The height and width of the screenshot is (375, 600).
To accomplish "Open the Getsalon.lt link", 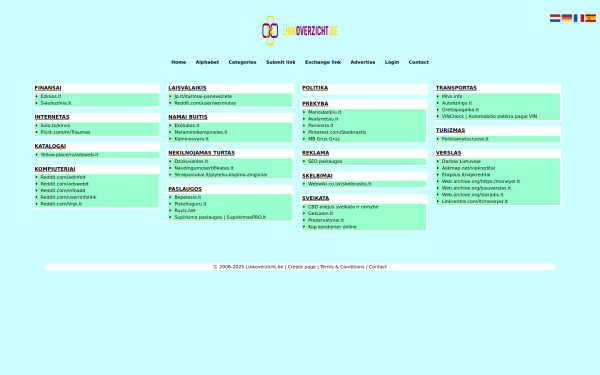I will (320, 214).
